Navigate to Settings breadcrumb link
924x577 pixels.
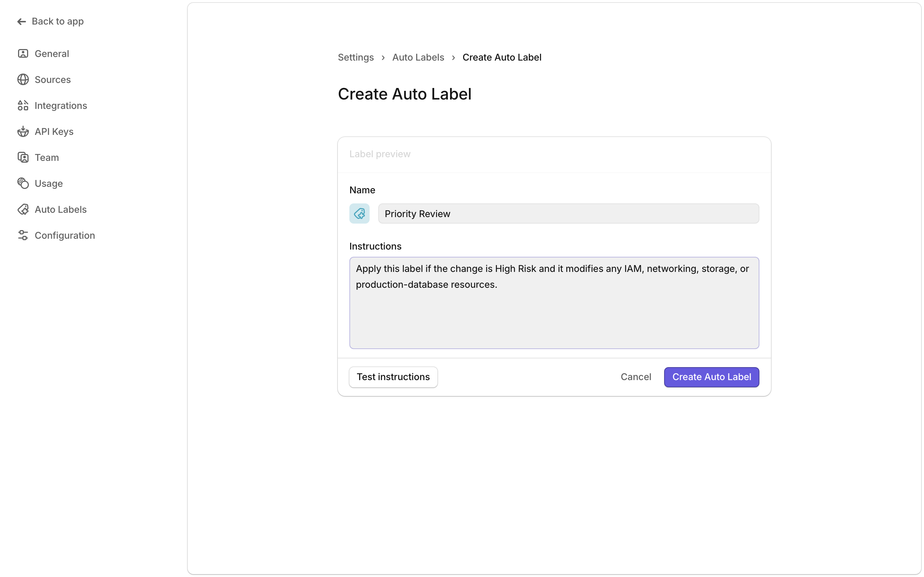[x=356, y=57]
